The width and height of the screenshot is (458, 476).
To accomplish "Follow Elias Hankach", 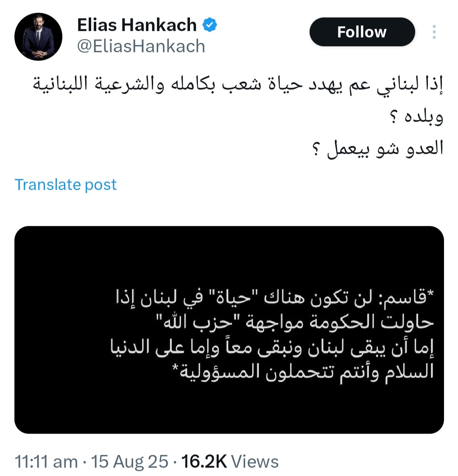I will 362,32.
